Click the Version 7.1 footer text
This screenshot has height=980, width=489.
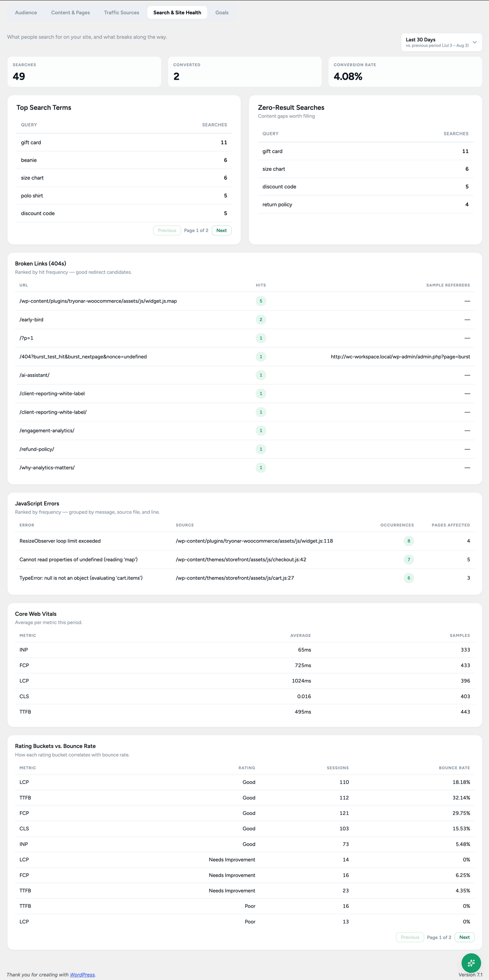click(x=470, y=975)
